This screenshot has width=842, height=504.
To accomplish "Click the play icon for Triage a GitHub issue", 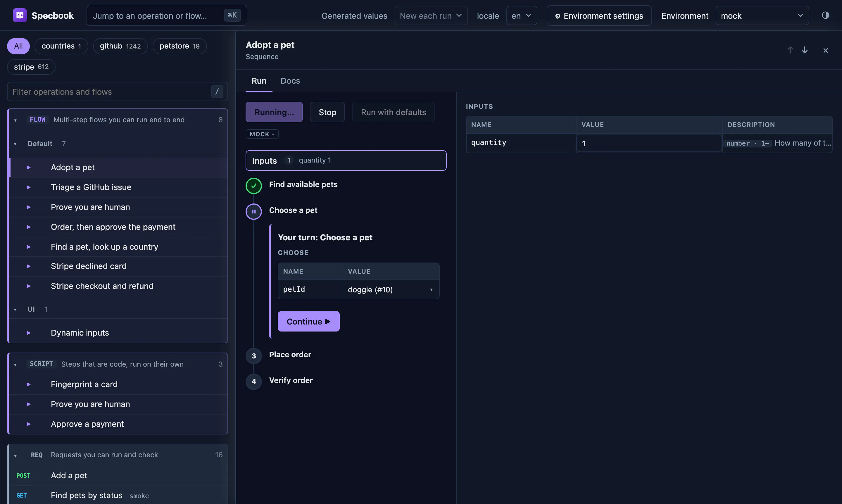I will tap(29, 187).
